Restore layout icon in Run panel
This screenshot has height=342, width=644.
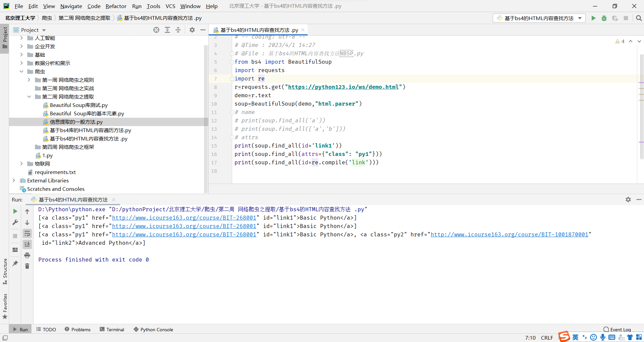(x=15, y=250)
